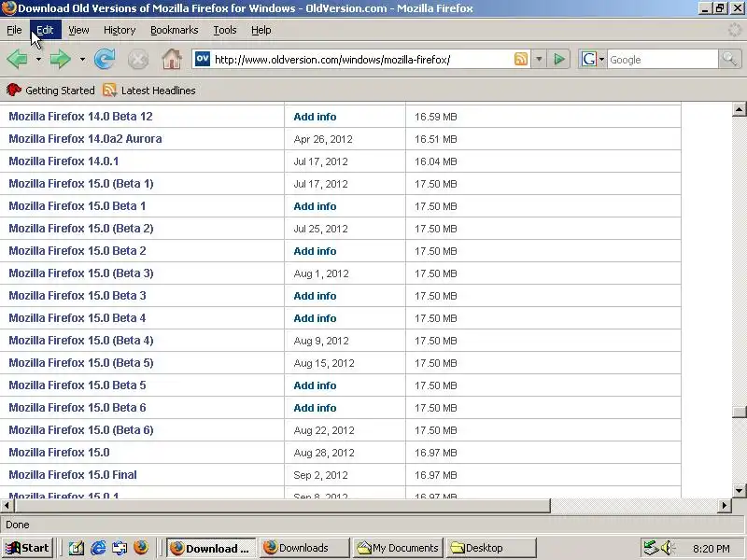The image size is (747, 560).
Task: Go to the Home page icon
Action: (x=172, y=60)
